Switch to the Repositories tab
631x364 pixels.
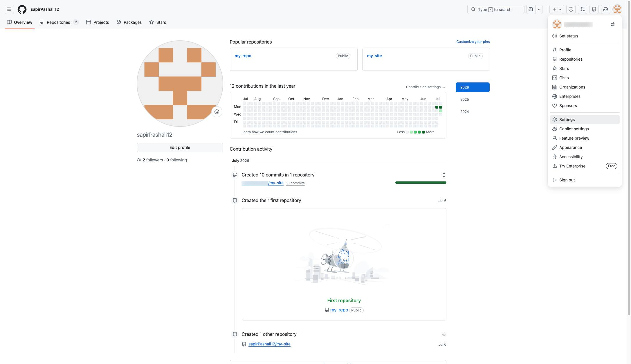pos(59,22)
